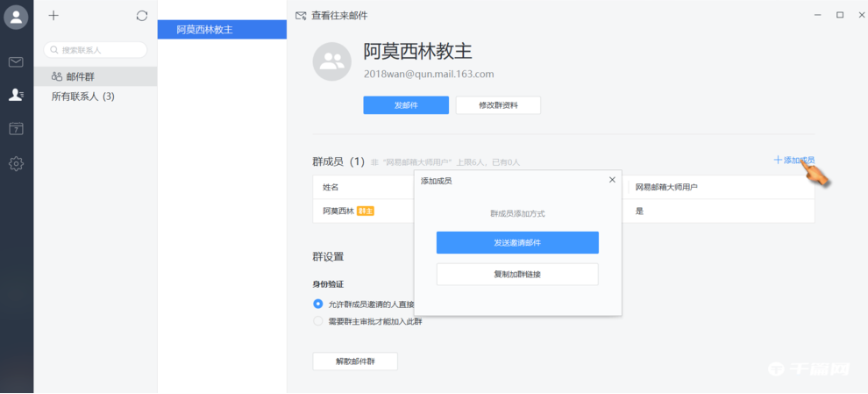This screenshot has width=868, height=394.
Task: Select 允许群成员邀请的人直接 radio option
Action: pyautogui.click(x=318, y=304)
